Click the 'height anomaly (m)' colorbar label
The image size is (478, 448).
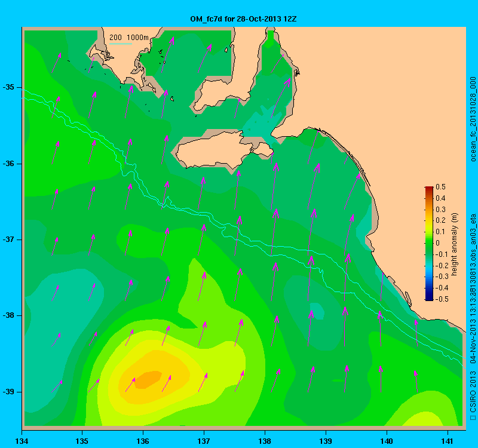pyautogui.click(x=455, y=244)
